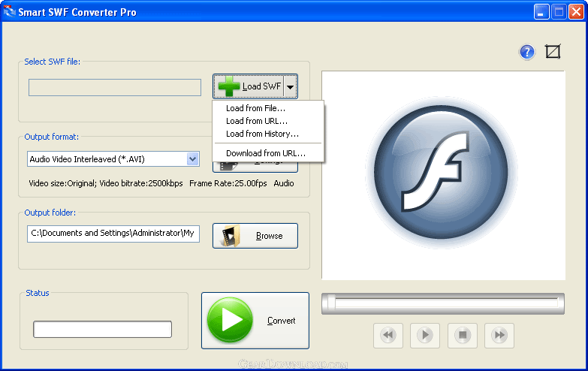Select Load from File... menu entry
Image resolution: width=588 pixels, height=371 pixels.
pyautogui.click(x=255, y=108)
